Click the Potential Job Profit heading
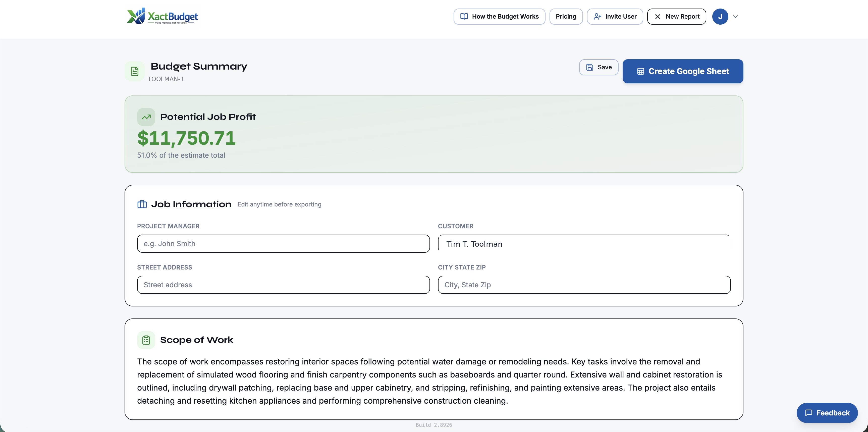This screenshot has height=432, width=868. 208,117
